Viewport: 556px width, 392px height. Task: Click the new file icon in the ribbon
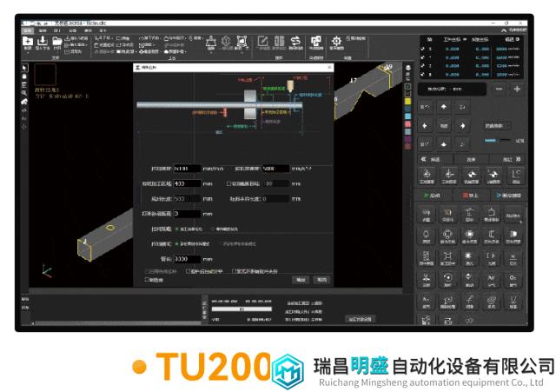28,41
